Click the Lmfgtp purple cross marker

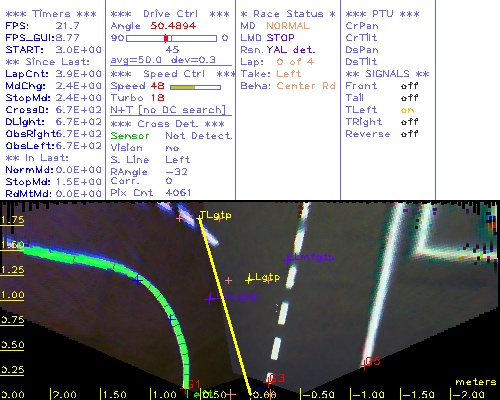click(288, 259)
